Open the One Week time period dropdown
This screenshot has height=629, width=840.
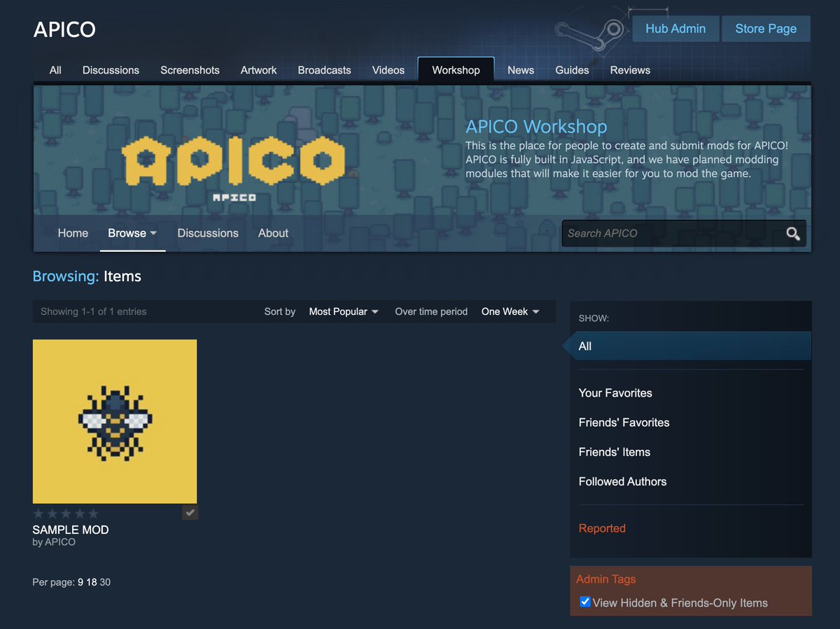[x=510, y=311]
